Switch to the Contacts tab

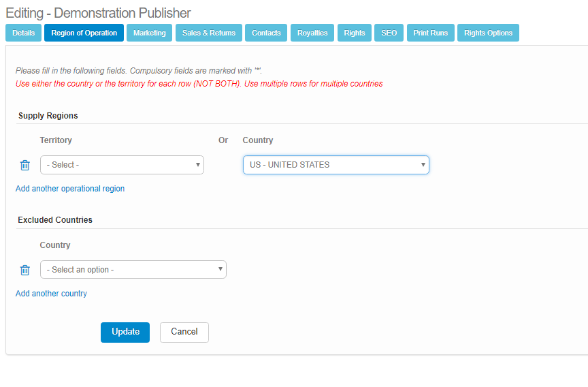point(266,33)
